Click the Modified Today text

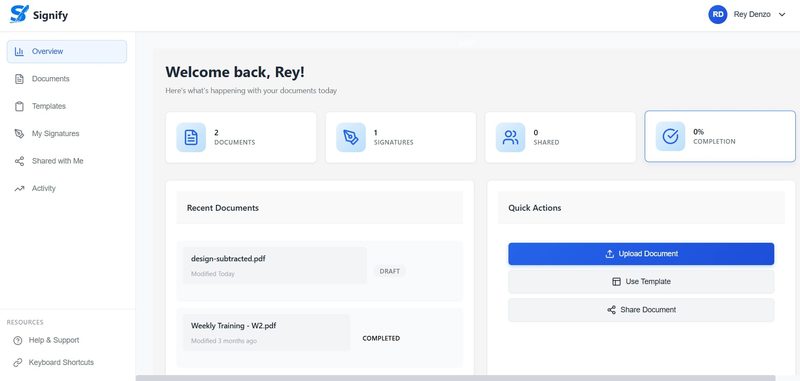(213, 274)
